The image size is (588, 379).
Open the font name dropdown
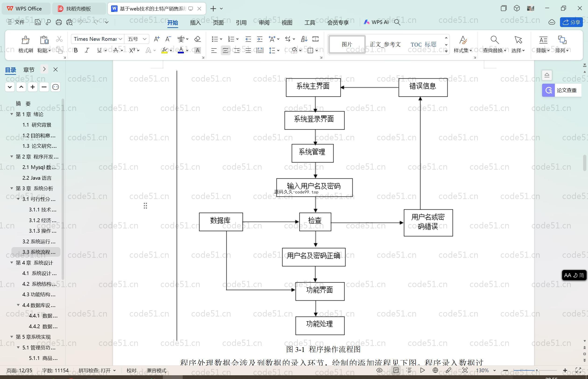(x=120, y=39)
